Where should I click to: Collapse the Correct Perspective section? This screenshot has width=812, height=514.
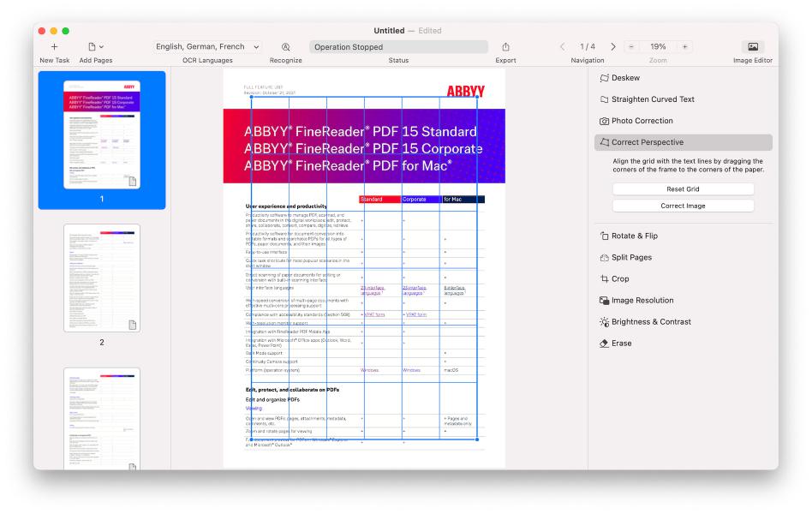[683, 142]
